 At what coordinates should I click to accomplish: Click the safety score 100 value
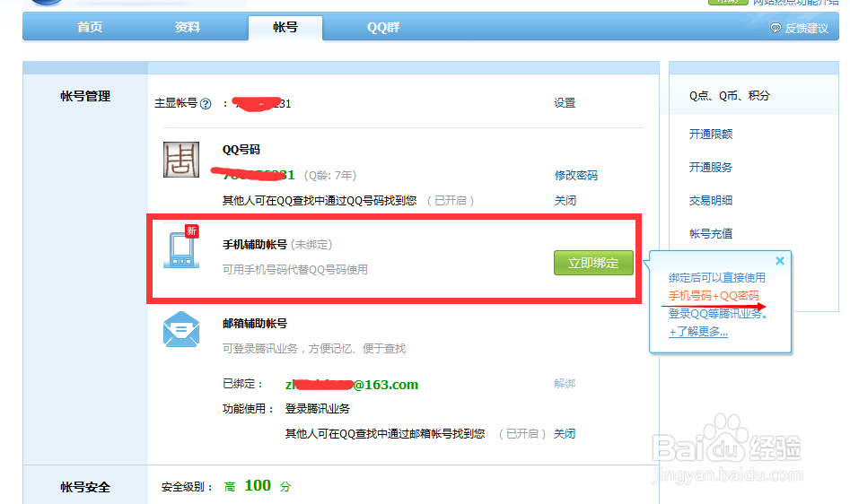(x=258, y=485)
